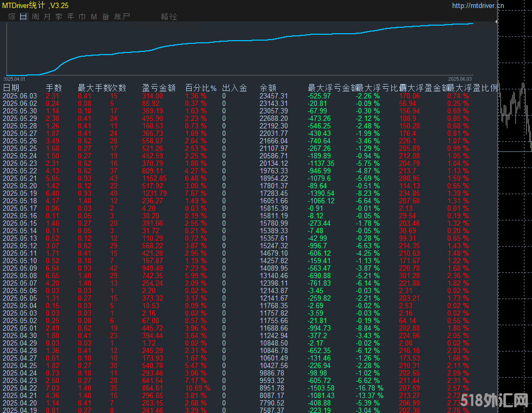The width and height of the screenshot is (532, 413).
Task: Select the 2025.05.12 date row
Action: coord(20,246)
